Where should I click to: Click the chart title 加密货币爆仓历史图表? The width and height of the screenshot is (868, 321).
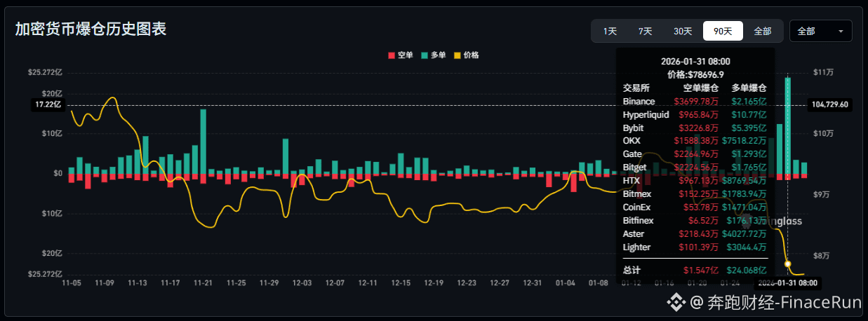pyautogui.click(x=91, y=29)
